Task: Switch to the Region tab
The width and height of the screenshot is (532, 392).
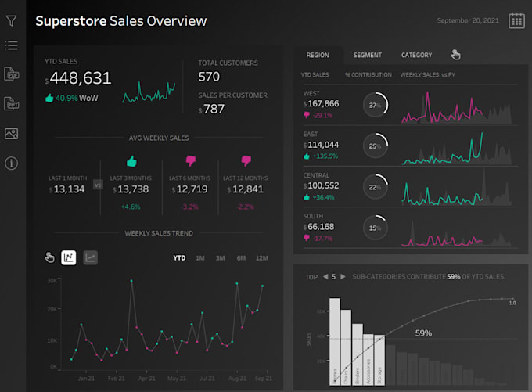Action: pyautogui.click(x=318, y=55)
